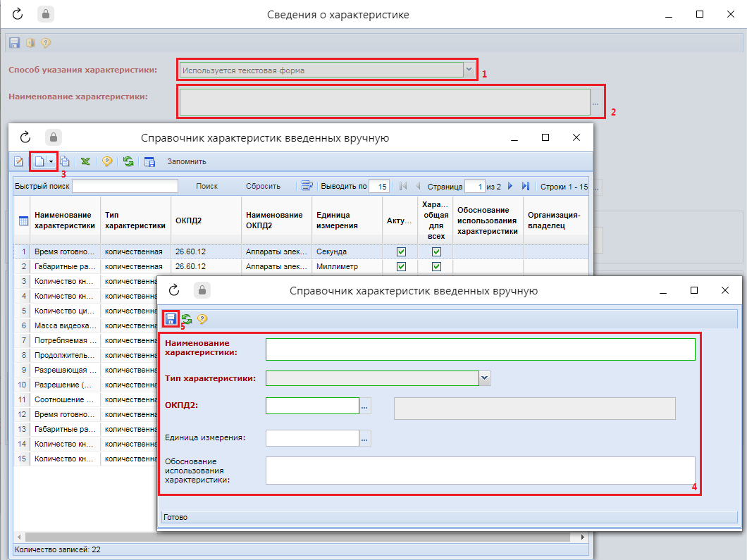Click the Поиск button

[206, 187]
